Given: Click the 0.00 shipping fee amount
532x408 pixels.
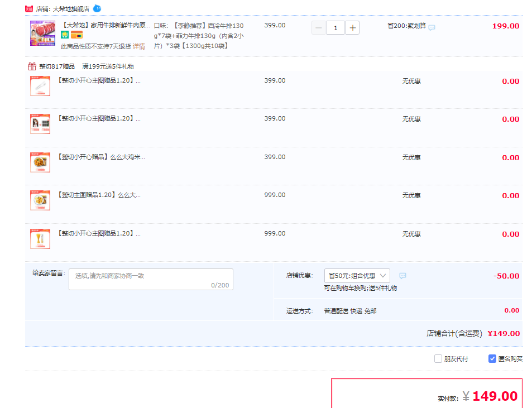Looking at the screenshot, I should pos(512,310).
